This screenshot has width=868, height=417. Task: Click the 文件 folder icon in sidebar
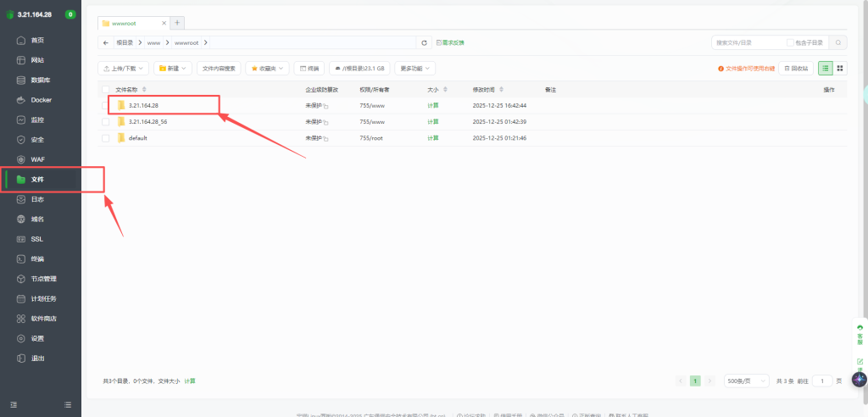click(x=21, y=180)
